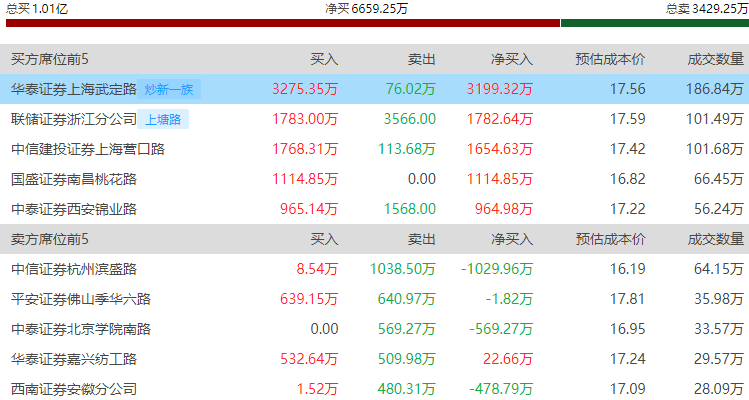
Task: Click 预估成本价 header in seller table
Action: pyautogui.click(x=610, y=239)
